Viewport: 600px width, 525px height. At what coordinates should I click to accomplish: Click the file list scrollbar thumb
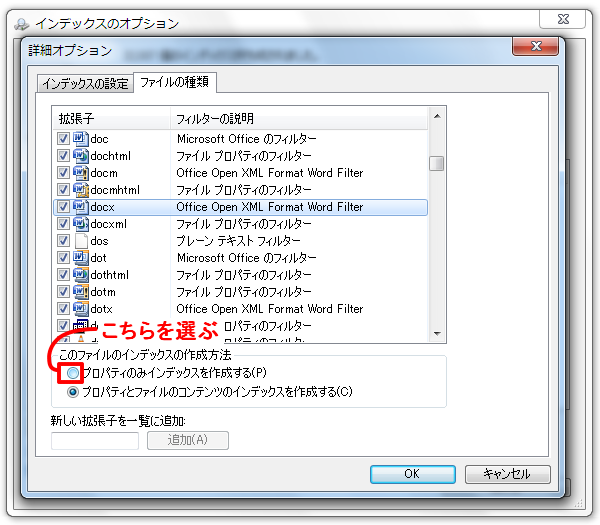click(x=437, y=163)
